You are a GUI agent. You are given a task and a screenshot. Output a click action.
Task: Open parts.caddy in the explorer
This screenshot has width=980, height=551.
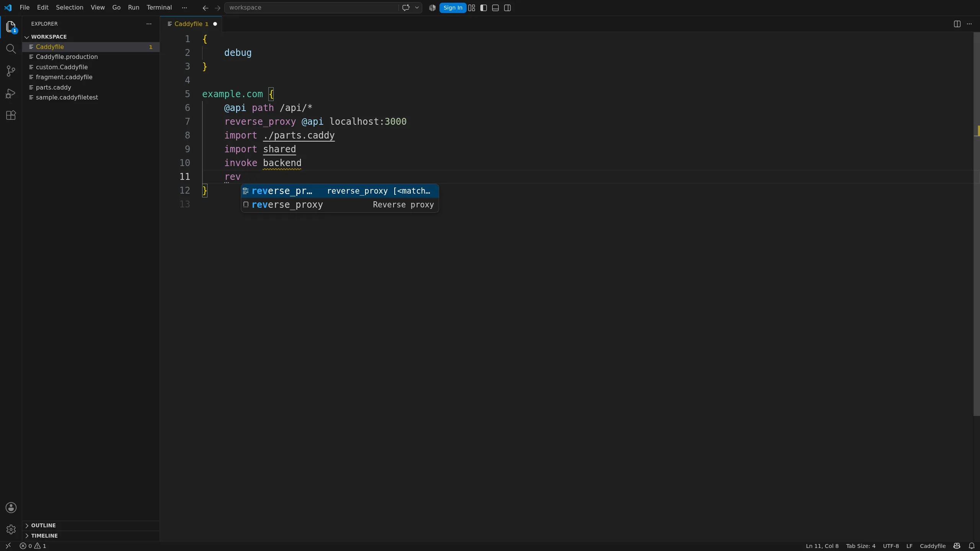coord(90,87)
